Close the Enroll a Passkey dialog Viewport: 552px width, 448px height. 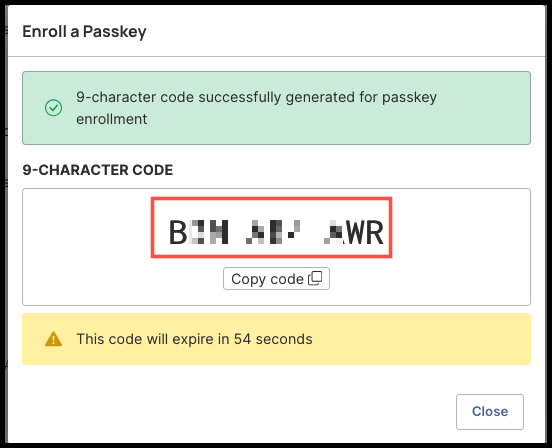click(x=490, y=411)
